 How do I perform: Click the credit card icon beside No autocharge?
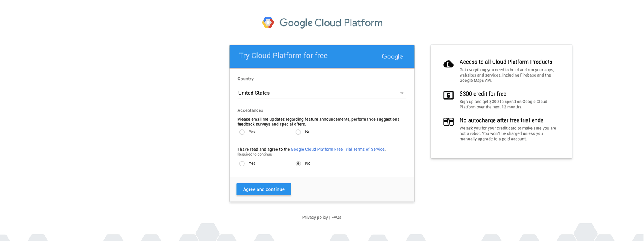point(448,122)
